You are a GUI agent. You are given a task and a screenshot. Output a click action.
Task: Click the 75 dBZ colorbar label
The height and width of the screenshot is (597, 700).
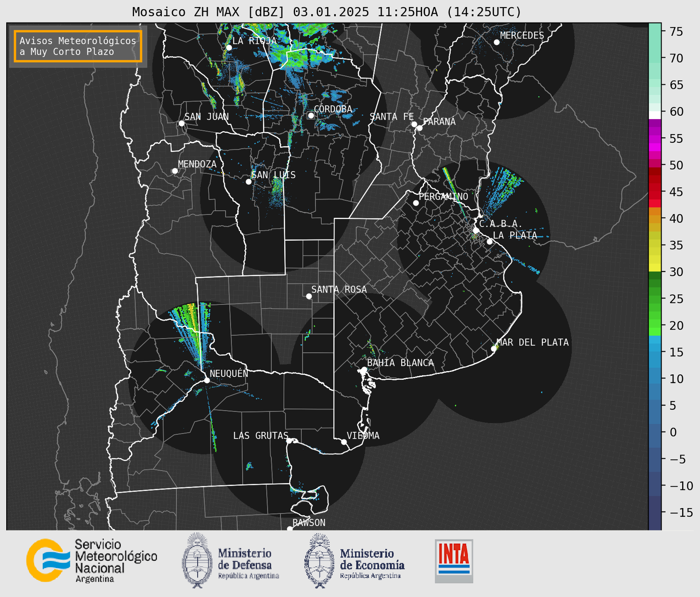pos(676,32)
